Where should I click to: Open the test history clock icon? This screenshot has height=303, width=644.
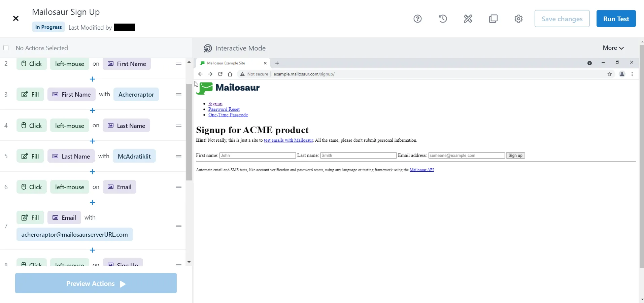pos(443,19)
